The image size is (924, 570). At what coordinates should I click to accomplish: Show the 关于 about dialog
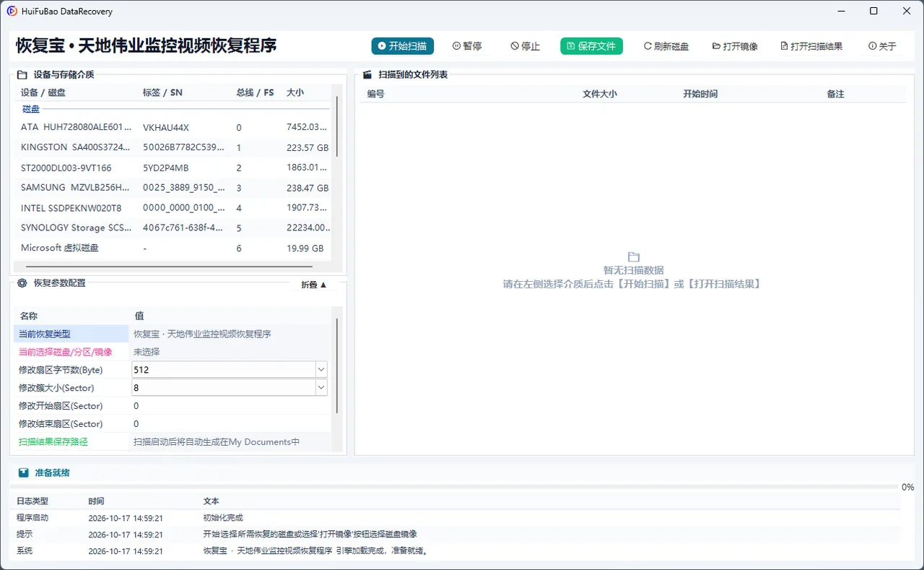883,46
